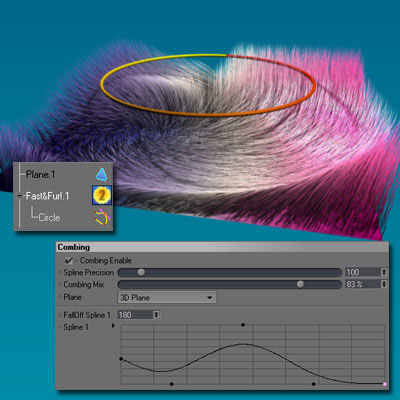This screenshot has height=400, width=400.
Task: Click the Combing Mix animation dot
Action: (x=60, y=285)
